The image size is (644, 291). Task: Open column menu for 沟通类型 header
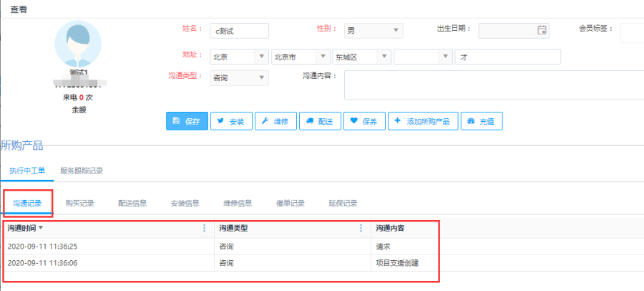click(x=361, y=228)
